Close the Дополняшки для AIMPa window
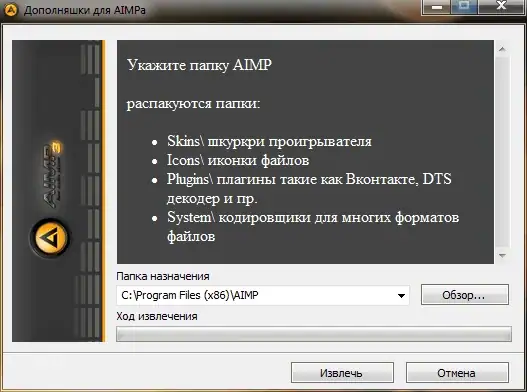Image resolution: width=527 pixels, height=392 pixels. [x=501, y=7]
